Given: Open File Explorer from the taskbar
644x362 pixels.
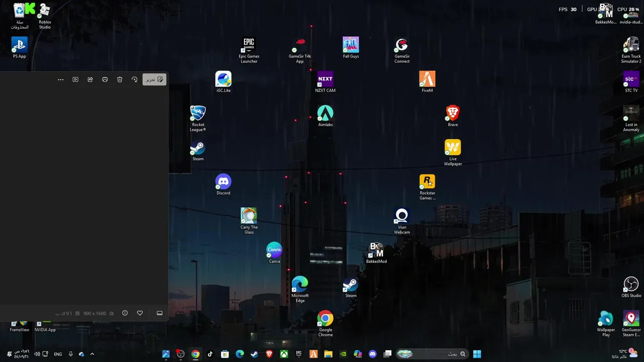Looking at the screenshot, I should pos(328,354).
